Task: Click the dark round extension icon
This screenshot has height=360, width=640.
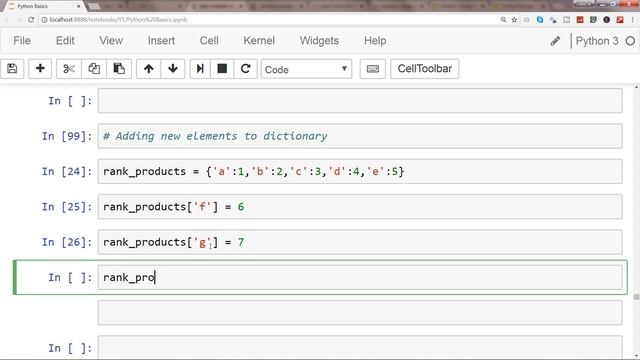Action: [607, 20]
